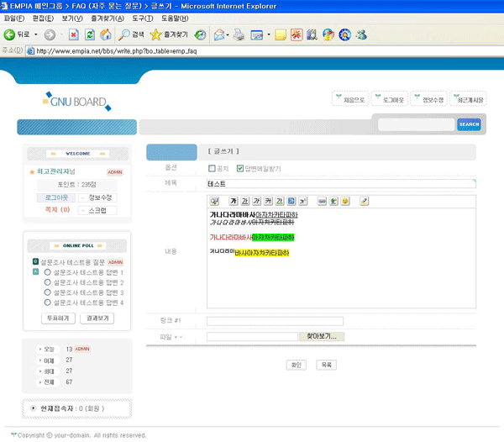
Task: Click the IE Refresh toolbar icon
Action: (x=88, y=34)
